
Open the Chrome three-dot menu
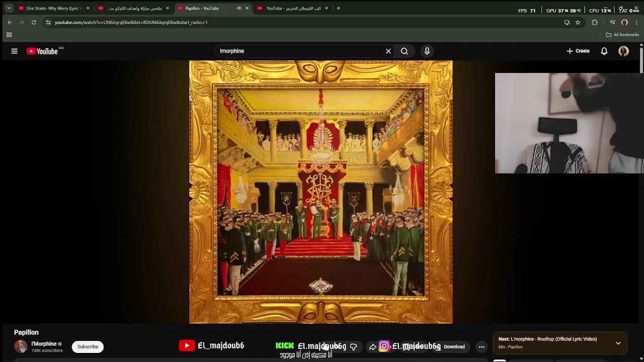[636, 22]
